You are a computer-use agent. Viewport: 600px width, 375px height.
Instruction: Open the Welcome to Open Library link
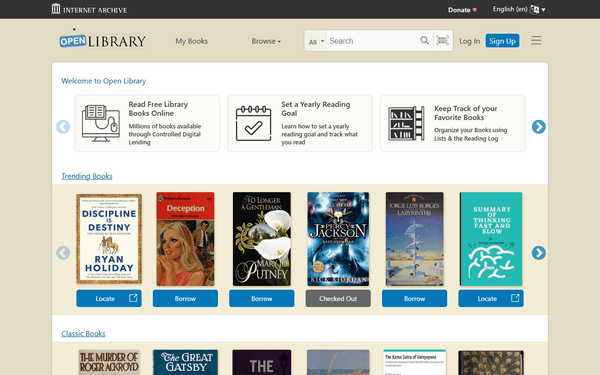pyautogui.click(x=104, y=81)
